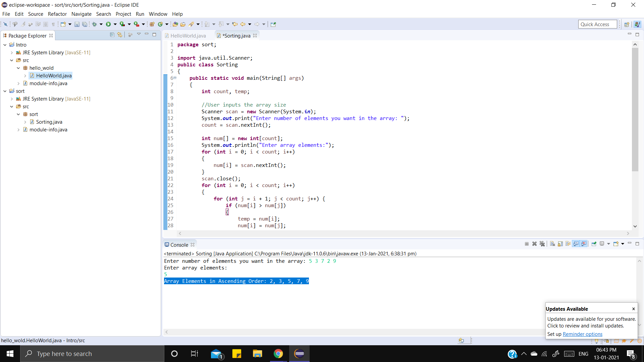Collapse the Intro project tree node
The image size is (644, 362).
click(5, 45)
